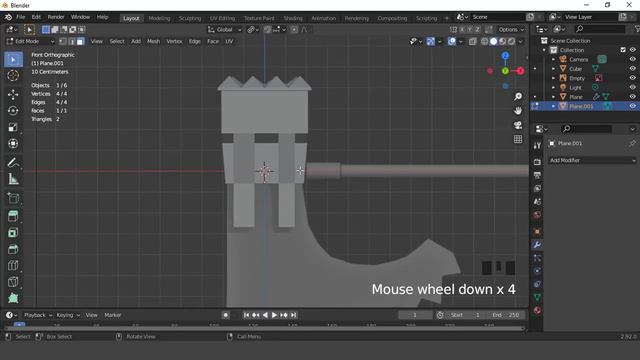Viewport: 640px width, 360px height.
Task: Open viewport shading options dropdown
Action: (520, 41)
